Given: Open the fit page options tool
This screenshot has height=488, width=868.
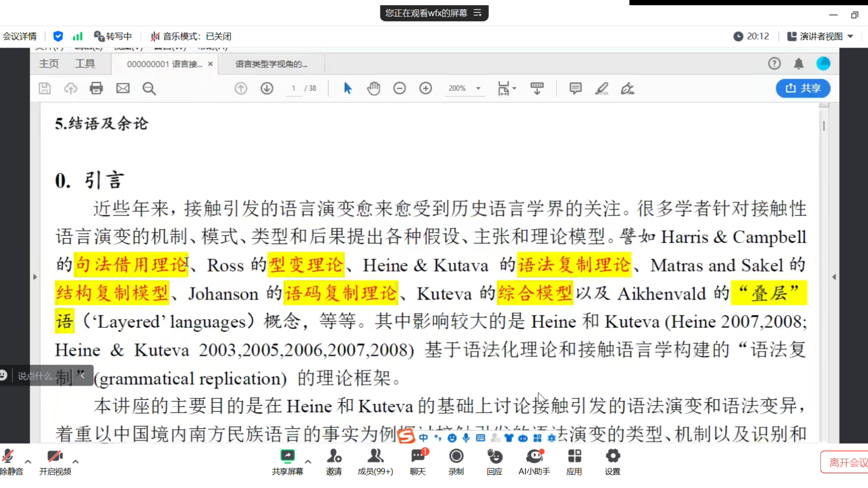Looking at the screenshot, I should coord(506,88).
